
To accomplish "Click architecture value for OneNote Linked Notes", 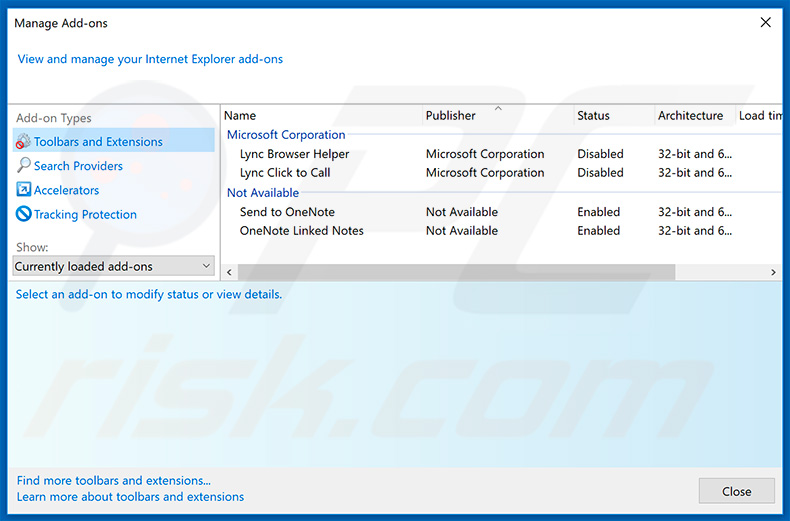I will point(695,231).
